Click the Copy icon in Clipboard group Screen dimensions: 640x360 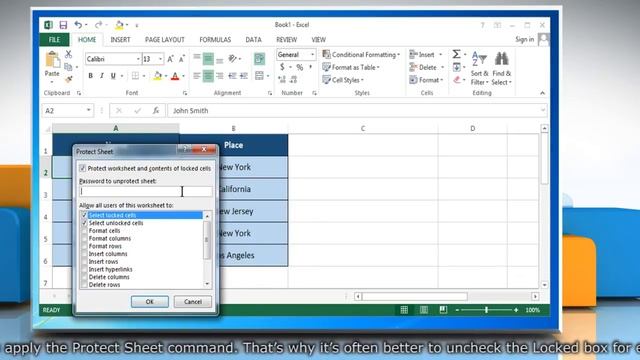click(68, 67)
